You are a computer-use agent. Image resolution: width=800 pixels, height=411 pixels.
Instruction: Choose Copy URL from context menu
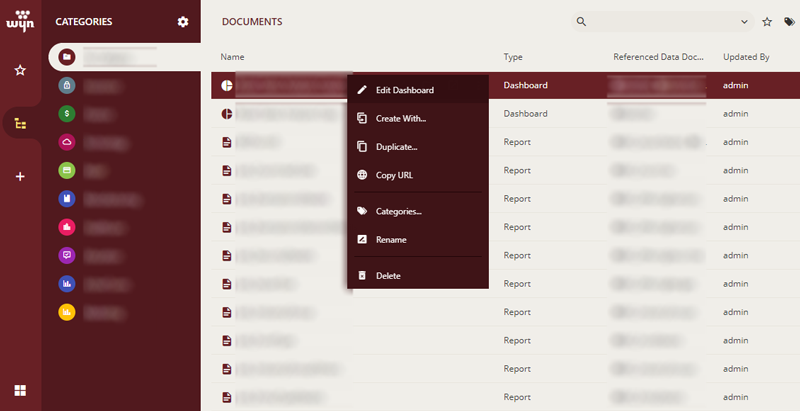click(x=394, y=175)
